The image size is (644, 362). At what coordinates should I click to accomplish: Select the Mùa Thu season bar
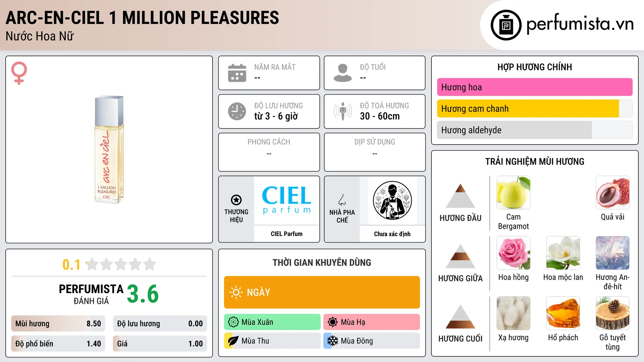click(272, 341)
